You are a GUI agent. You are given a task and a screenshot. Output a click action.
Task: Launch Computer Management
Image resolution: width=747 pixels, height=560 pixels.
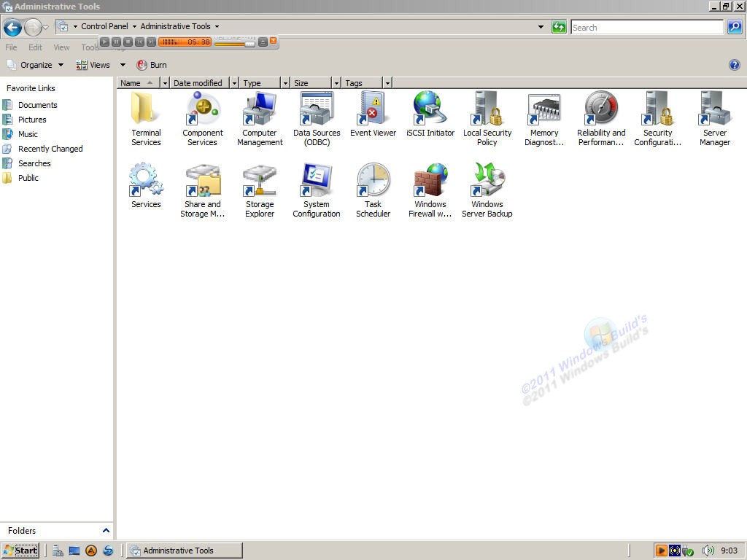[x=260, y=119]
